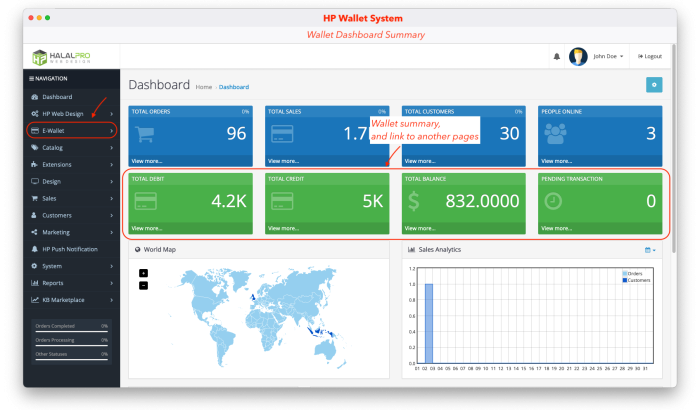700x410 pixels.
Task: Click the Total Balance dollar icon
Action: (x=414, y=201)
